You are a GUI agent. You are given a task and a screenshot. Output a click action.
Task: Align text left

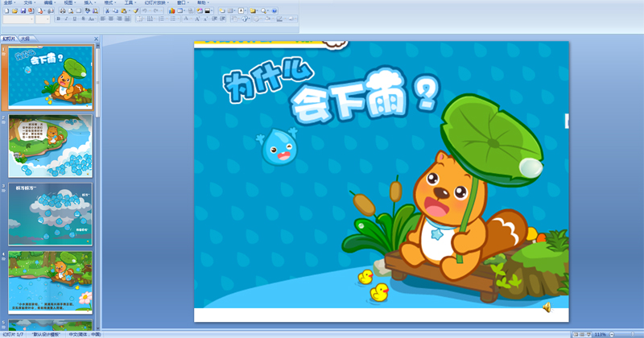tap(103, 19)
